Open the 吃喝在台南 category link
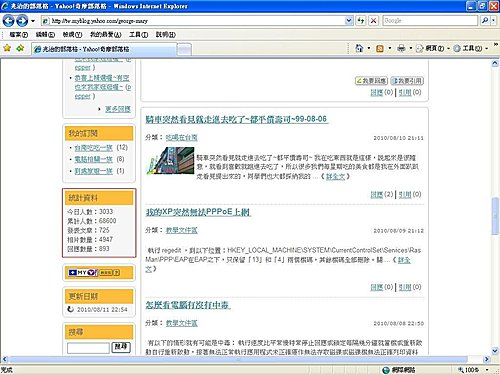Screen dimensions: 500x375 [x=182, y=137]
